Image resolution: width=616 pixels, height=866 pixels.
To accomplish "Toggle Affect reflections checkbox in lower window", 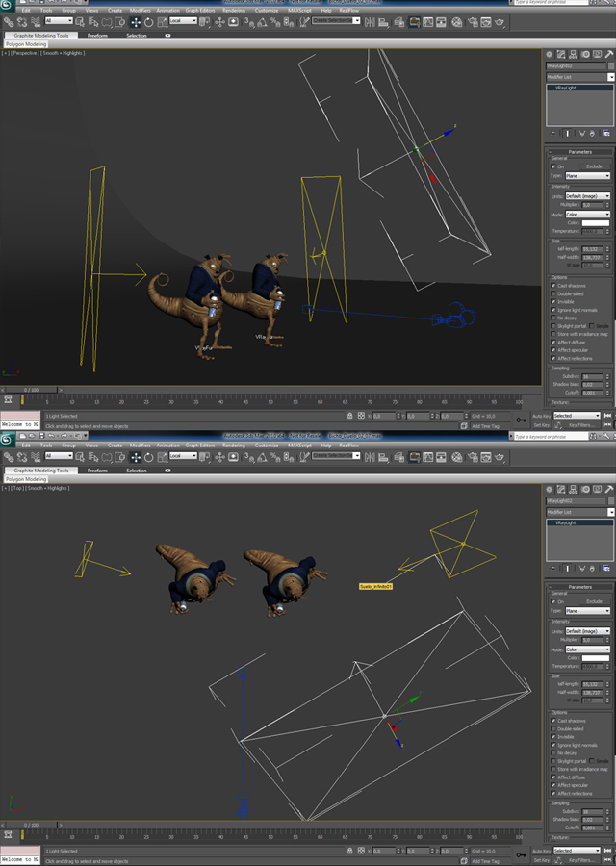I will tap(553, 794).
